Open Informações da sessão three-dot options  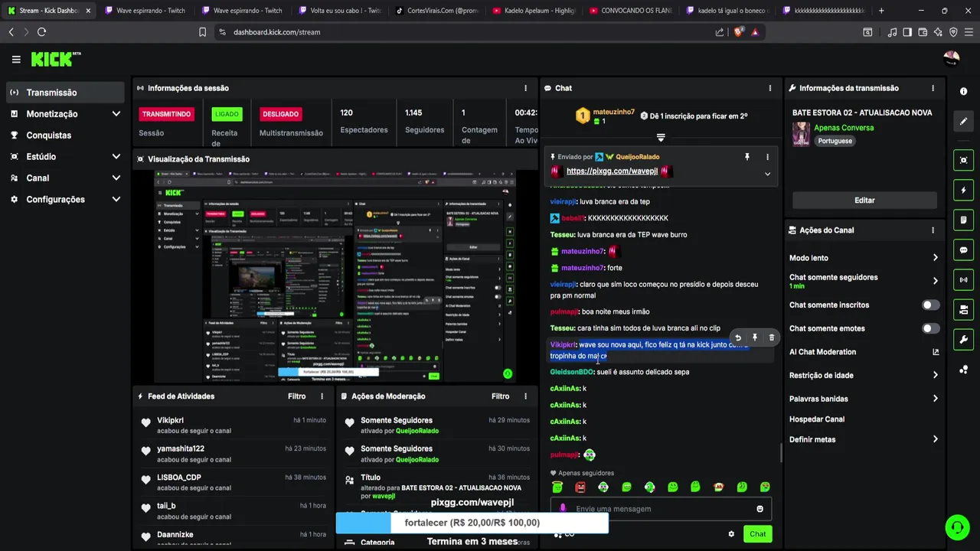pyautogui.click(x=525, y=88)
